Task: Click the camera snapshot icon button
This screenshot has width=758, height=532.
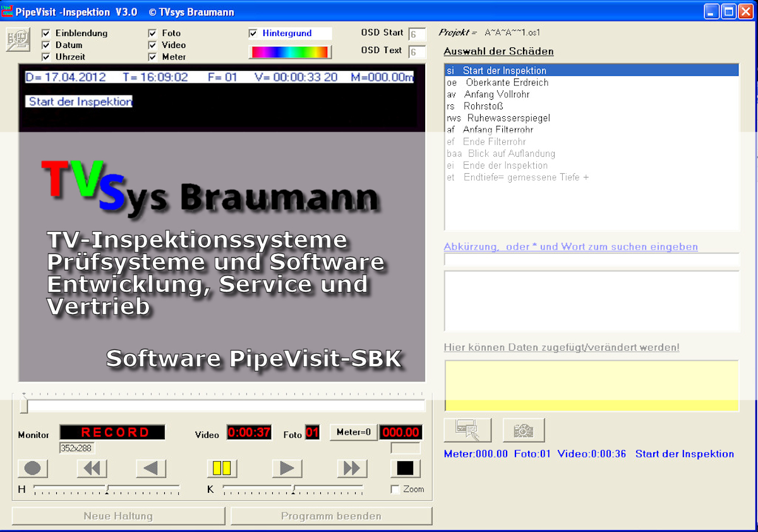Action: point(524,430)
